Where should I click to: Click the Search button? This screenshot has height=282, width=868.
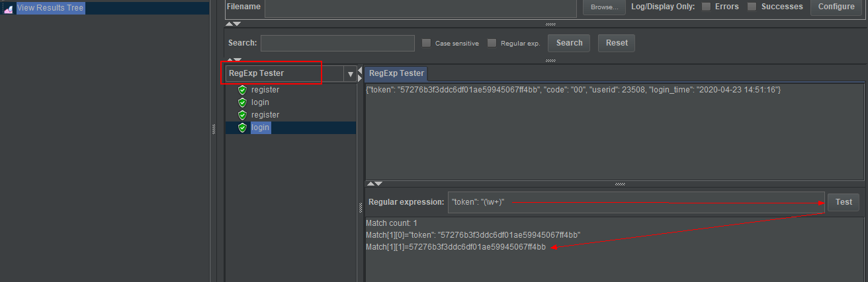(569, 43)
